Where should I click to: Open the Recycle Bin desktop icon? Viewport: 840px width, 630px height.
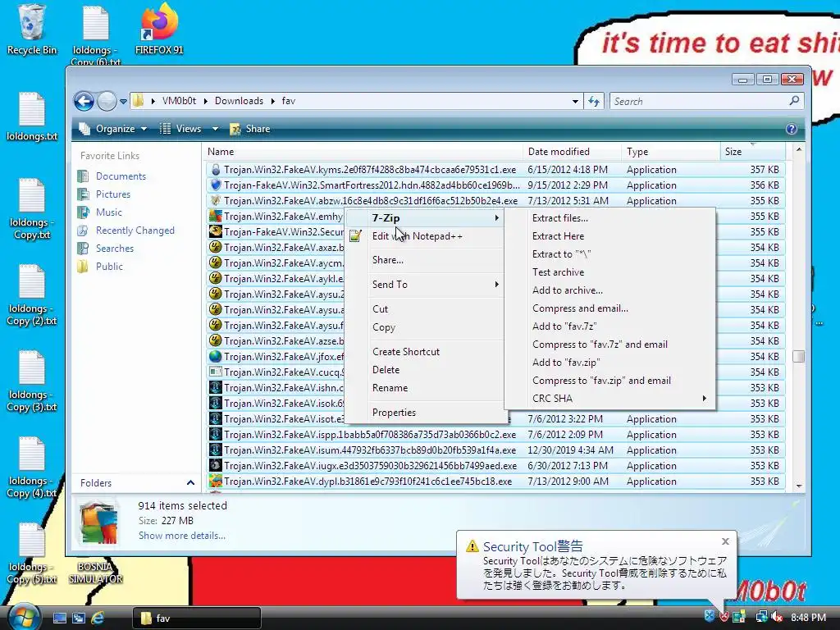click(x=31, y=30)
